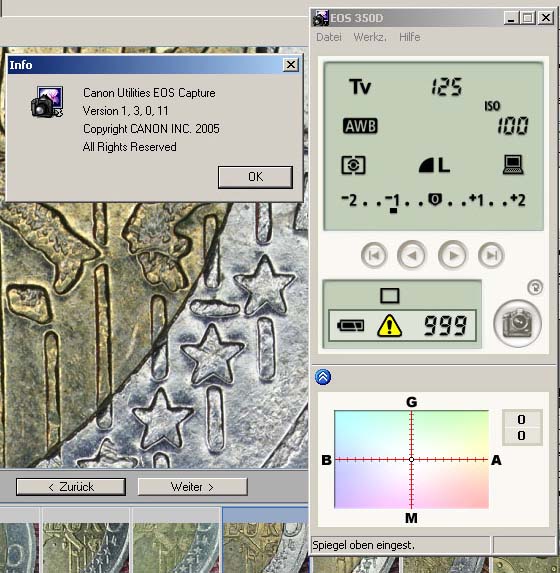The width and height of the screenshot is (560, 573).
Task: Click the 'Canon Utilities EOS Capture' text
Action: (149, 93)
